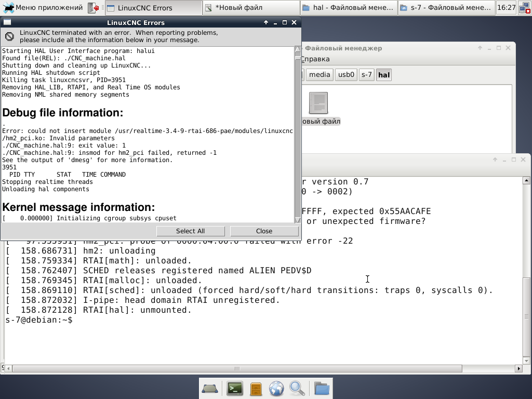Screen dimensions: 532x399
Task: Select the usb0 path button
Action: coord(346,75)
